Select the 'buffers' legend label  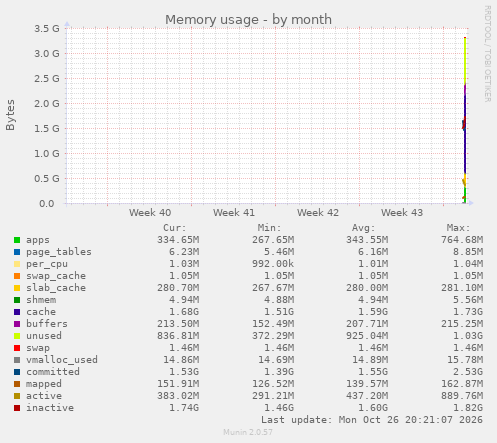click(47, 324)
